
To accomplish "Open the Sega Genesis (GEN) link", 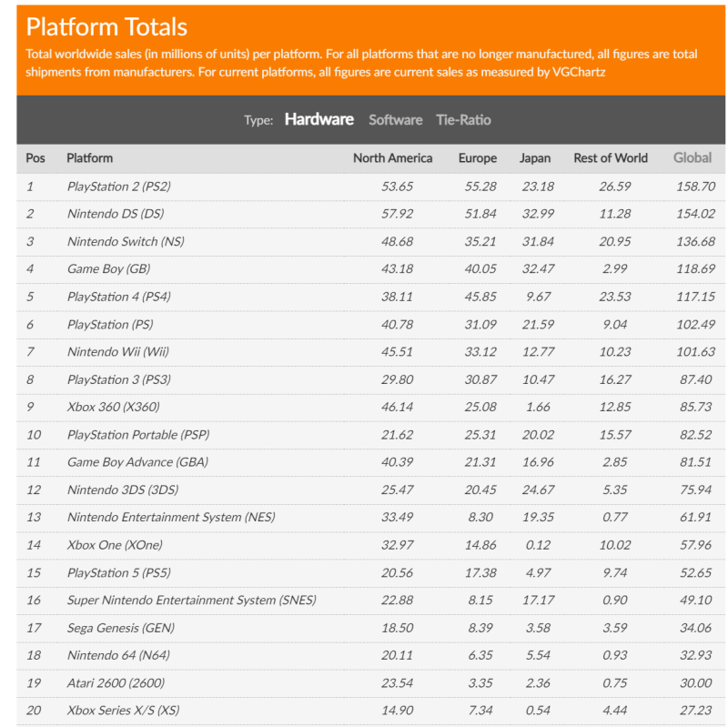I will (121, 628).
